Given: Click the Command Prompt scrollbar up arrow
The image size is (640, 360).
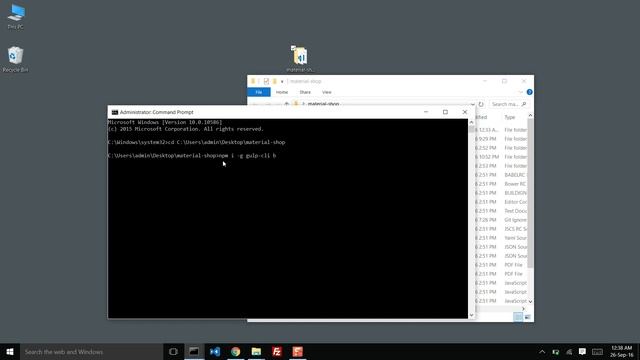Looking at the screenshot, I should click(x=471, y=122).
